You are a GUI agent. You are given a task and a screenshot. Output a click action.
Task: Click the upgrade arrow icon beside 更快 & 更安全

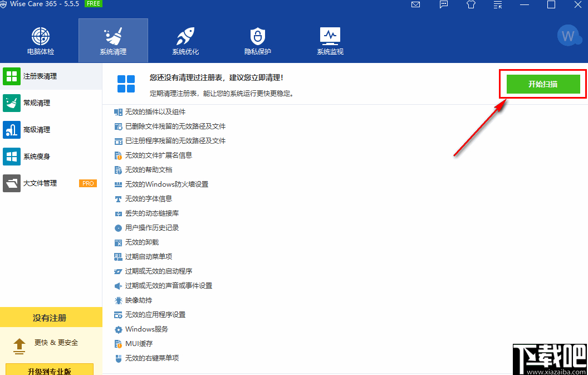click(x=19, y=346)
